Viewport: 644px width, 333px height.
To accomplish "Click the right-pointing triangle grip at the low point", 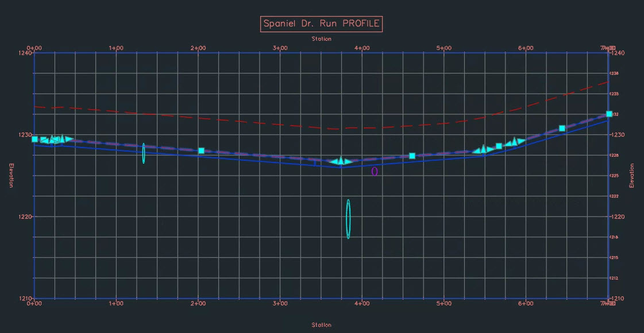I will 348,162.
